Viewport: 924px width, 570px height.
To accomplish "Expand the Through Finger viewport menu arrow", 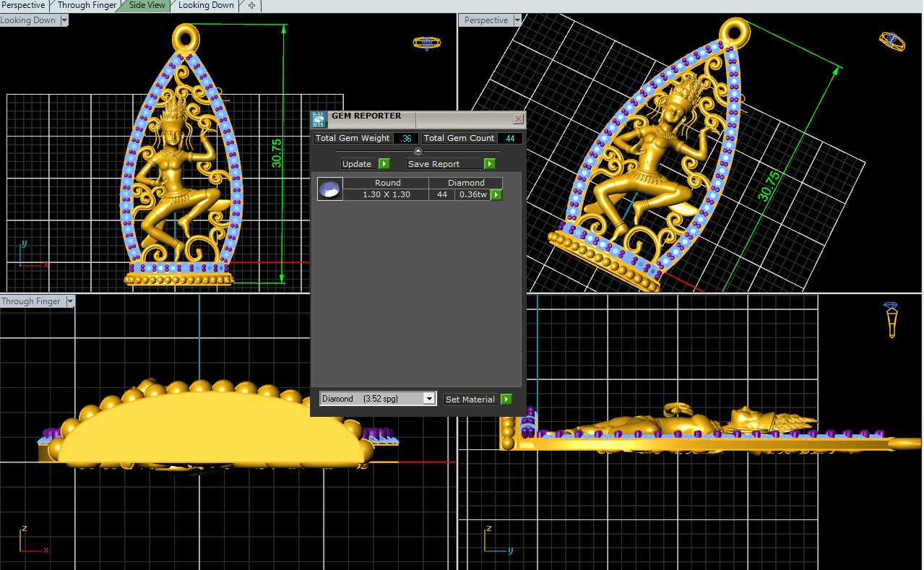I will (70, 302).
